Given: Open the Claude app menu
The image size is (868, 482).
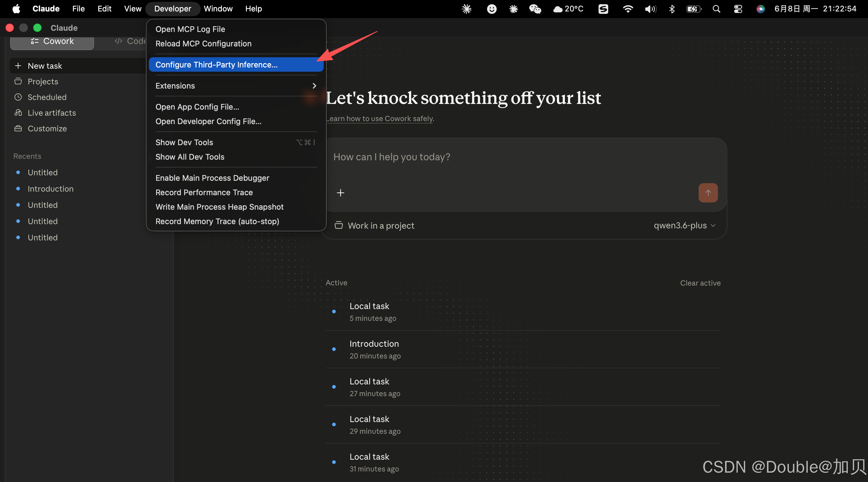Looking at the screenshot, I should point(46,9).
